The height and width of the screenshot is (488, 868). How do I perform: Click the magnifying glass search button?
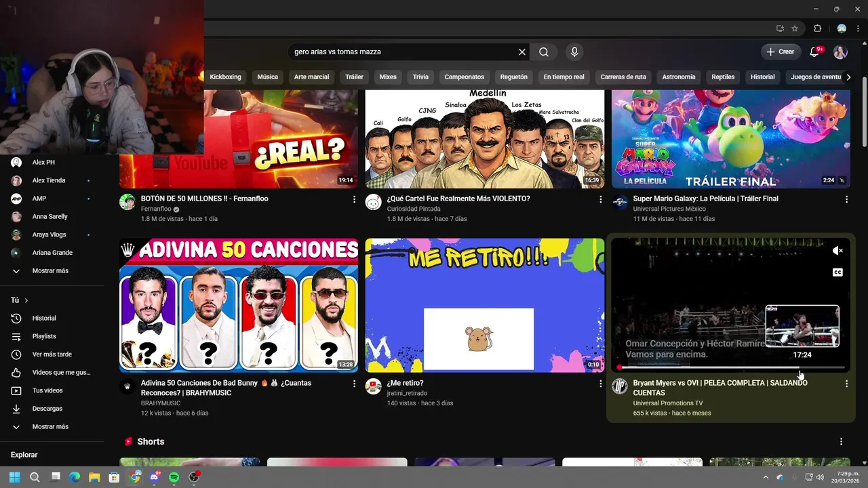point(544,52)
